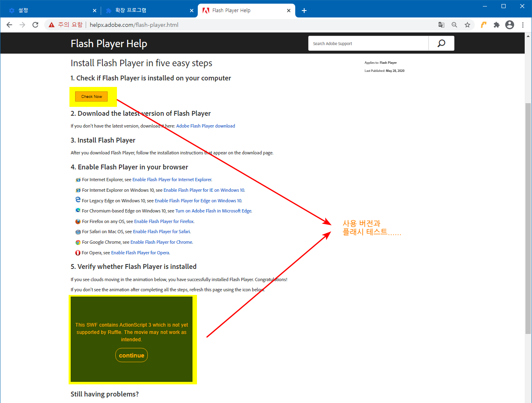532x403 pixels.
Task: Click the Applies to: Flash Player text
Action: pos(381,63)
